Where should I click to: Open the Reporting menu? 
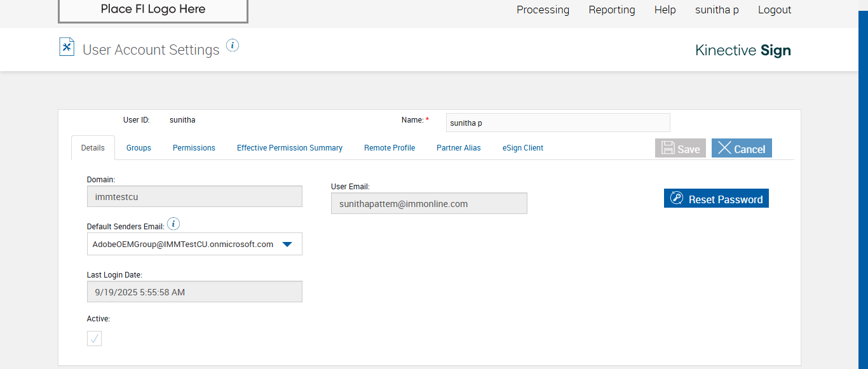tap(612, 10)
